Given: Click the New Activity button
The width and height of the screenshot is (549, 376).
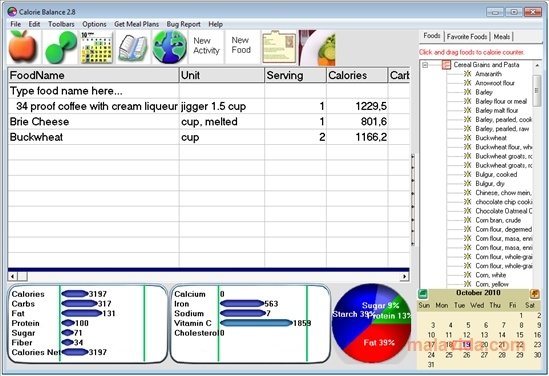Looking at the screenshot, I should coord(206,46).
